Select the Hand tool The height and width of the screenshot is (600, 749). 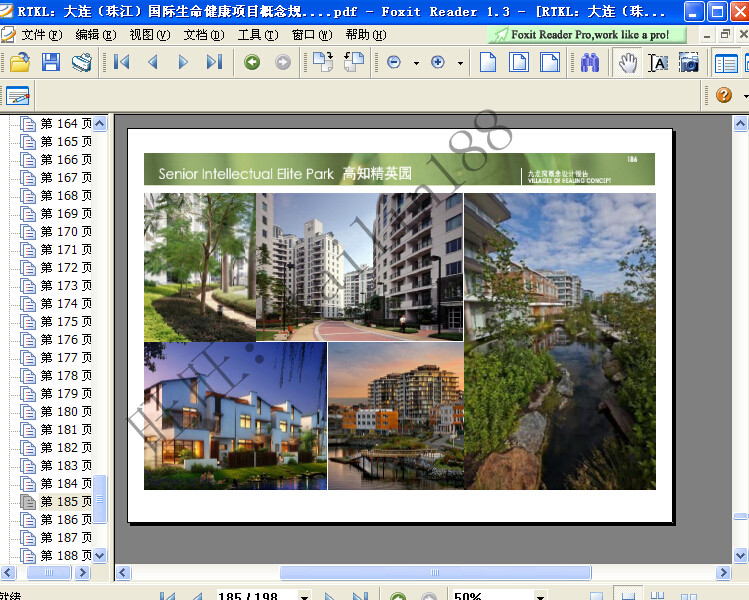click(628, 62)
